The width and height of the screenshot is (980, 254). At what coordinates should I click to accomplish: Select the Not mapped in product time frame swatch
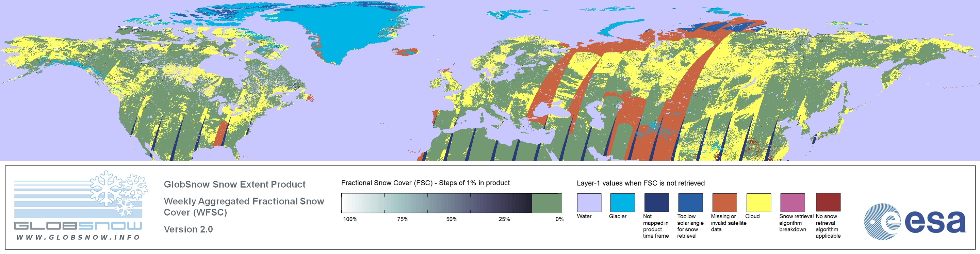[656, 203]
